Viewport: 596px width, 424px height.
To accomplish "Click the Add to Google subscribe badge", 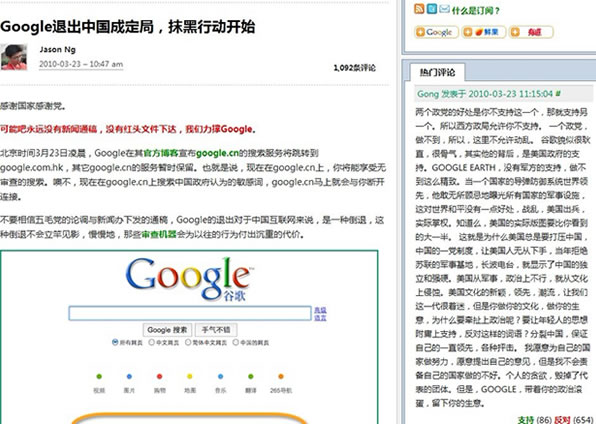I will pyautogui.click(x=437, y=32).
